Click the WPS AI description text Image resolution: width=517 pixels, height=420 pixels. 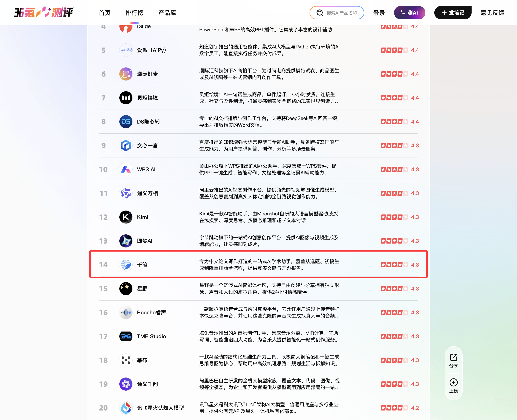[267, 169]
